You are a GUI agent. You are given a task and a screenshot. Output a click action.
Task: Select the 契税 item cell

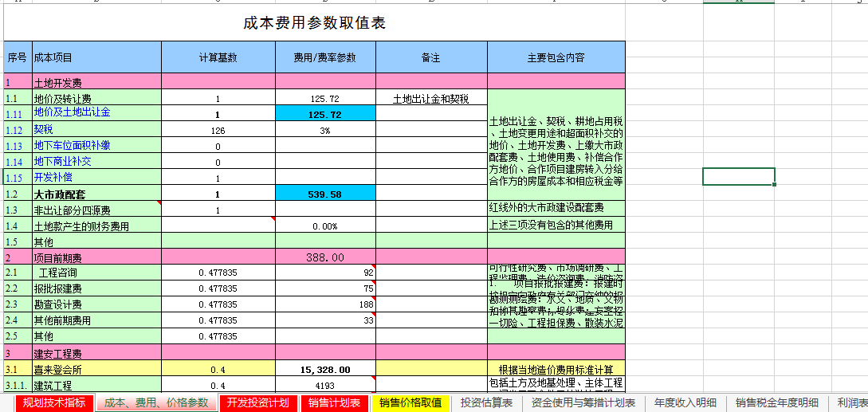pos(97,130)
